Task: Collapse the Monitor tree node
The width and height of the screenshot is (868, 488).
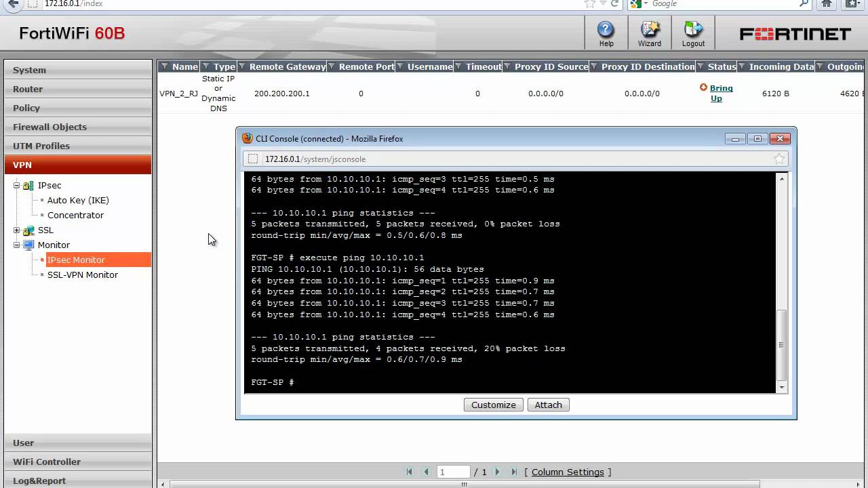Action: (x=17, y=245)
